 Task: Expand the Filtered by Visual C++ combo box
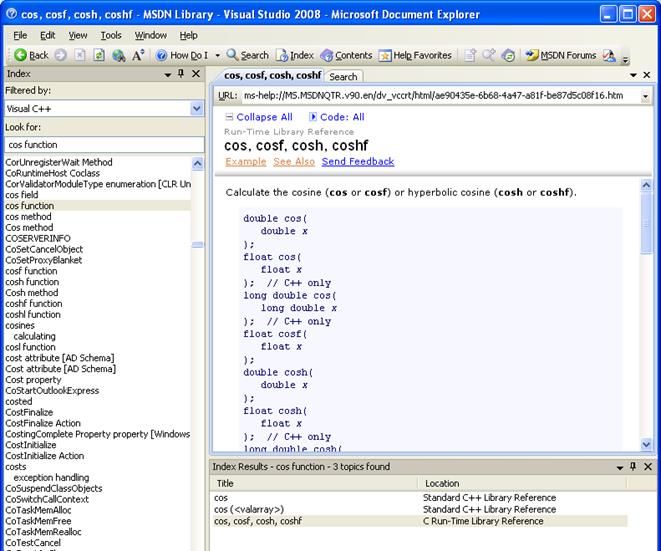196,109
